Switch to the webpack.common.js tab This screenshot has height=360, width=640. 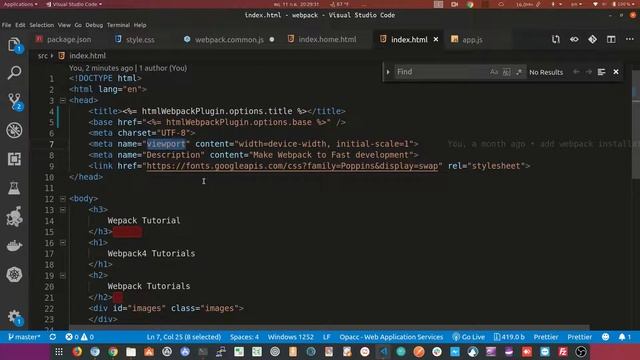coord(229,39)
